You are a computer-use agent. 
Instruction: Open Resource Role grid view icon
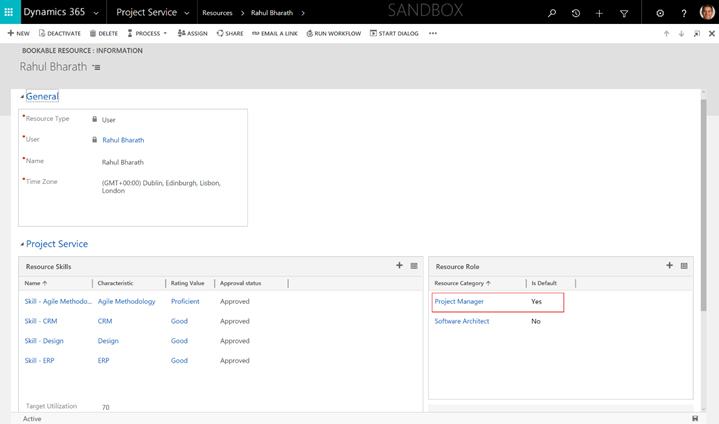684,266
